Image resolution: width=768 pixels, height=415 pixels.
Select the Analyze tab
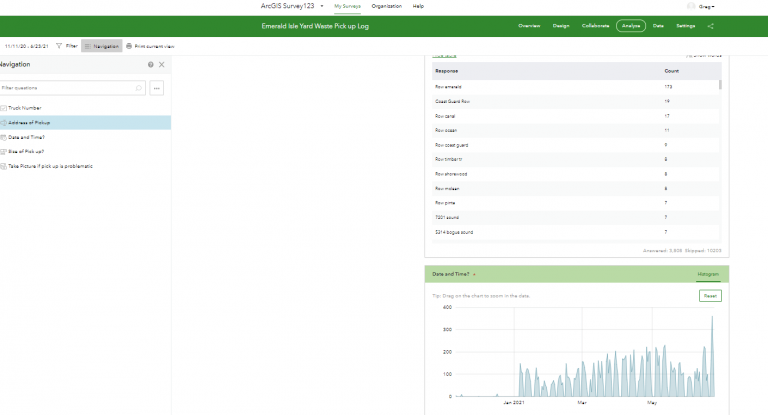point(631,26)
